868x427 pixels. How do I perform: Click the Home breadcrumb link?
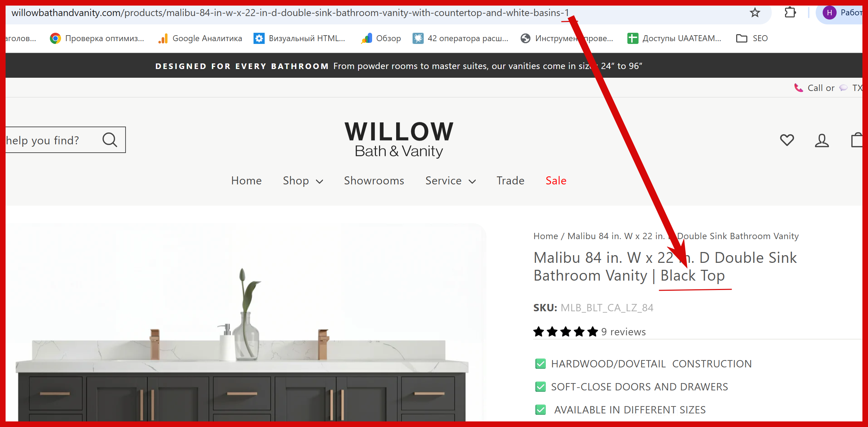click(x=546, y=236)
